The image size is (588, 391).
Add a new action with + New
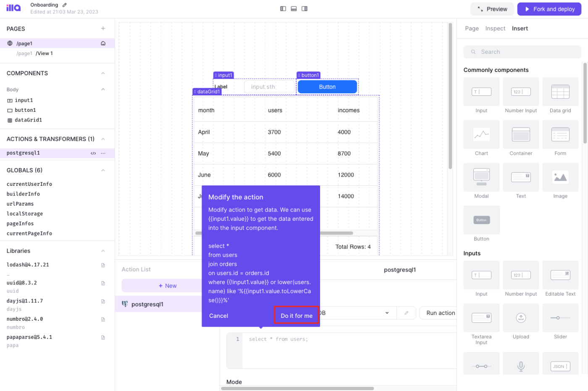(x=168, y=286)
